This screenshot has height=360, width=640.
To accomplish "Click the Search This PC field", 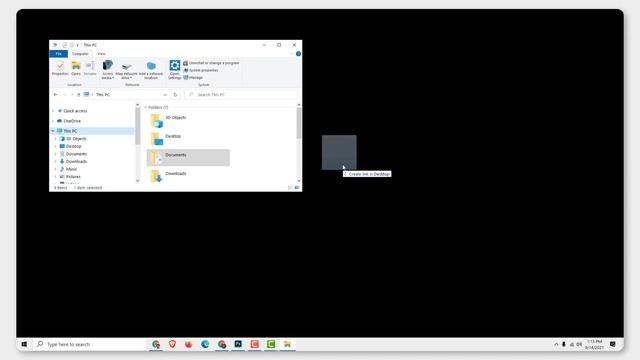I will point(242,95).
